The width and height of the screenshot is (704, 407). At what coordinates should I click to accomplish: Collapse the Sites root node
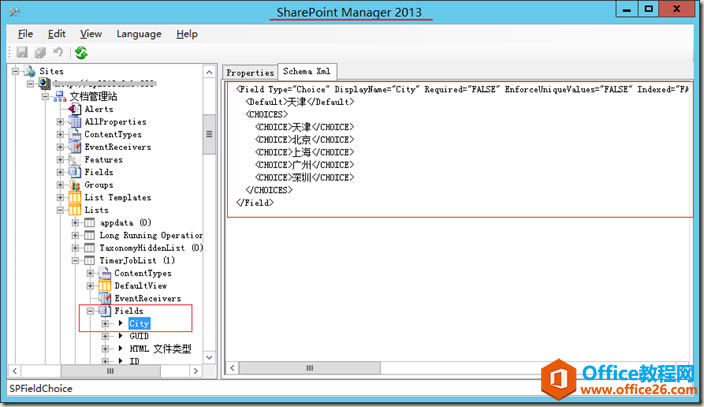coord(16,71)
